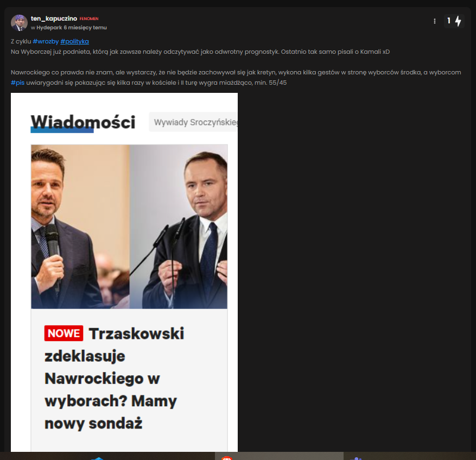The width and height of the screenshot is (476, 460).
Task: Open the #wrozby hashtag
Action: 46,41
